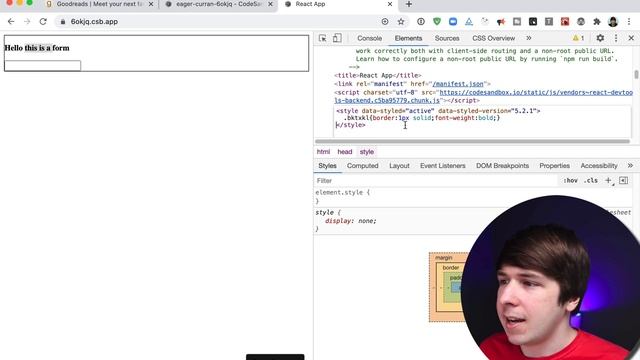Viewport: 640px width, 360px height.
Task: Close the React App tab
Action: (x=390, y=4)
